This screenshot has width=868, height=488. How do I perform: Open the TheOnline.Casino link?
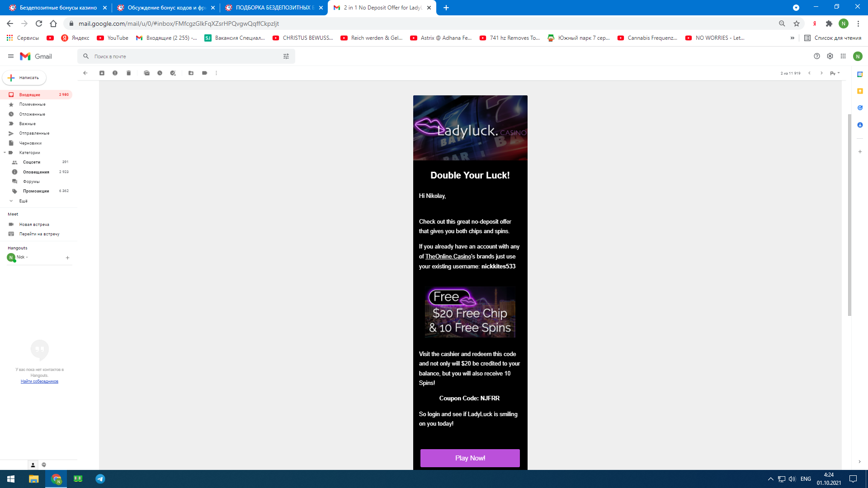[448, 257]
